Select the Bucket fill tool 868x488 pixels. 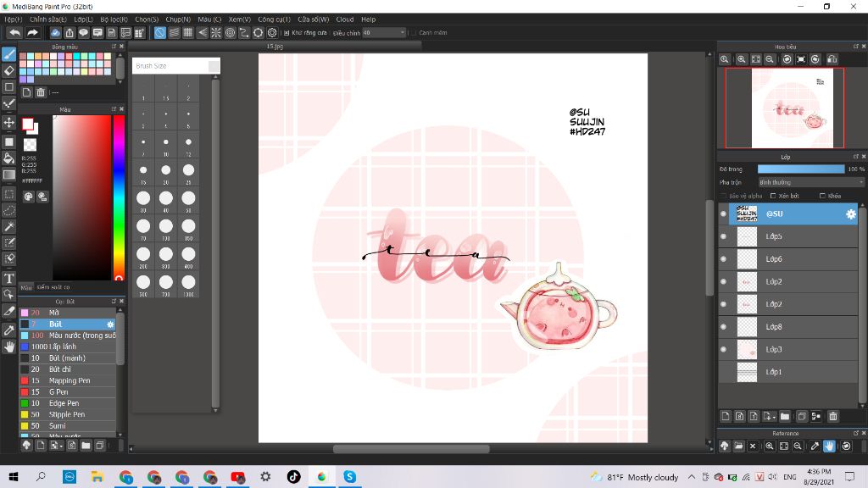pyautogui.click(x=8, y=158)
